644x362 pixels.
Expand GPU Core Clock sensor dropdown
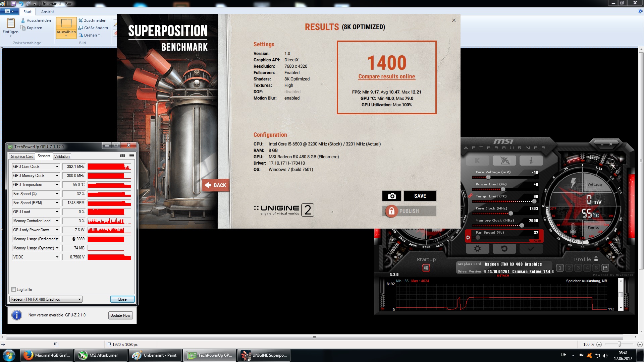pyautogui.click(x=57, y=167)
